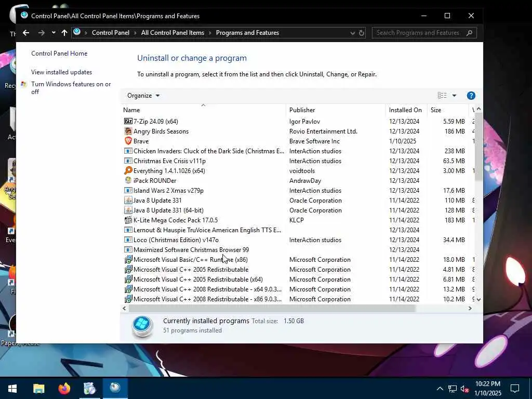Expand breadcrumb arrow after All Control Panel Items
Image resolution: width=532 pixels, height=399 pixels.
tap(210, 33)
